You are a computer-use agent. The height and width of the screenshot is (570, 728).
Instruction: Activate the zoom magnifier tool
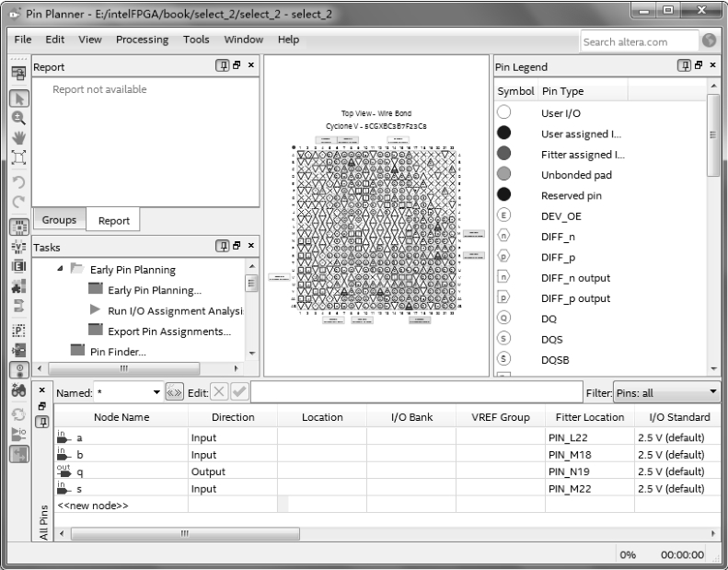coord(18,118)
